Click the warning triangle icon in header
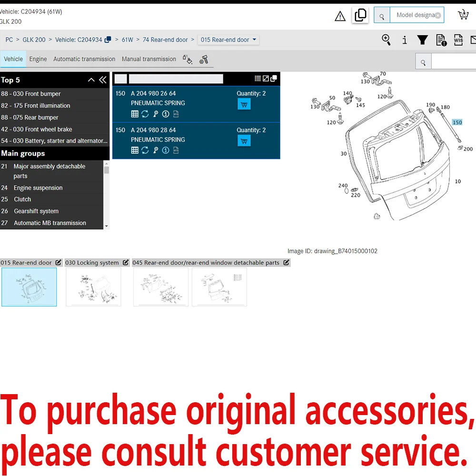This screenshot has height=476, width=476. 340,16
